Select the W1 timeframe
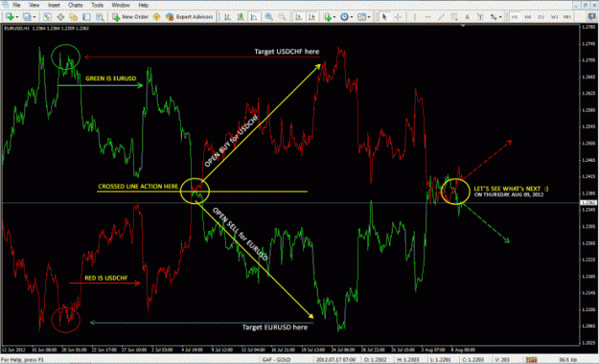The height and width of the screenshot is (364, 599). point(555,17)
